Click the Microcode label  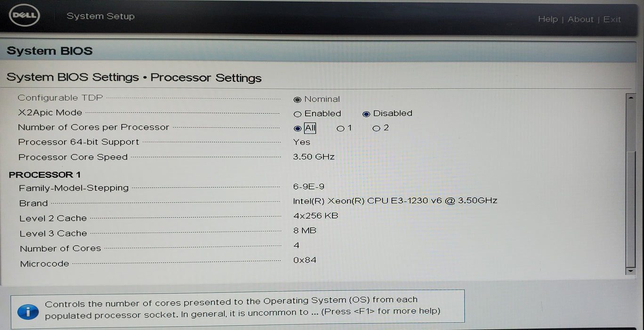point(45,264)
